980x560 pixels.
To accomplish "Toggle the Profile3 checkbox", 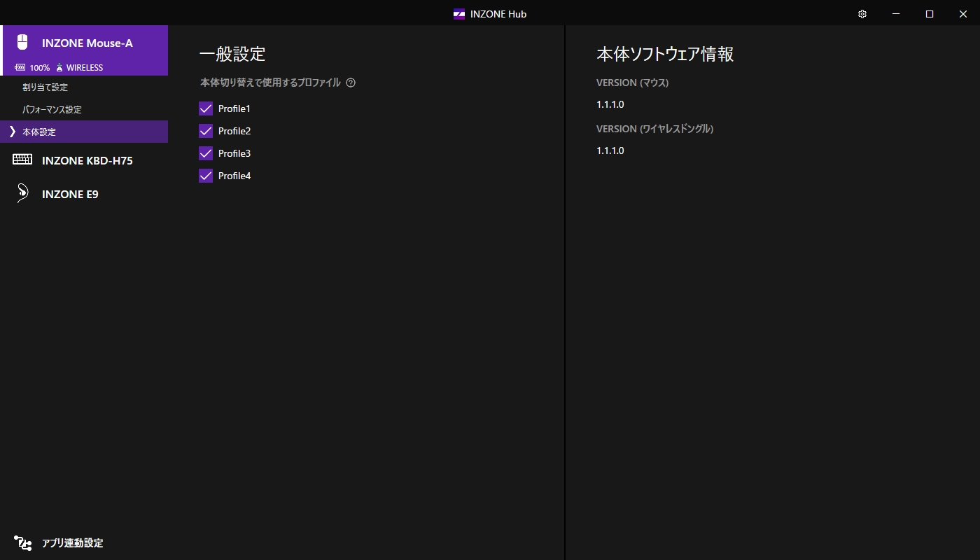I will click(206, 153).
